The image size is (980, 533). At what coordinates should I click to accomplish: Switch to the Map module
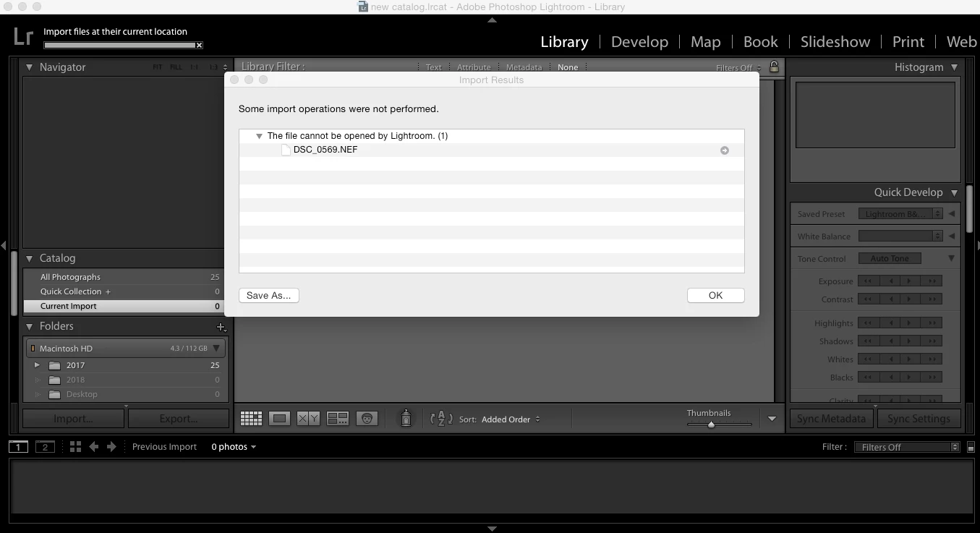click(x=705, y=42)
